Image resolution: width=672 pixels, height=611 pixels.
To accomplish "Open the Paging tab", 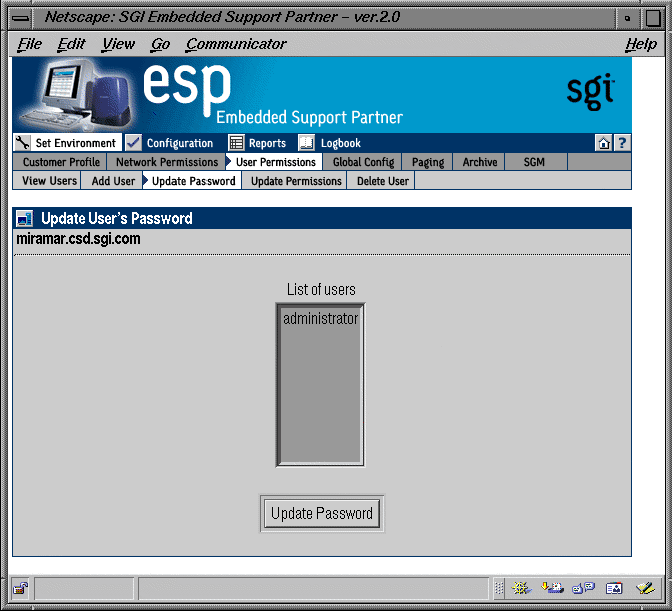I will [428, 162].
